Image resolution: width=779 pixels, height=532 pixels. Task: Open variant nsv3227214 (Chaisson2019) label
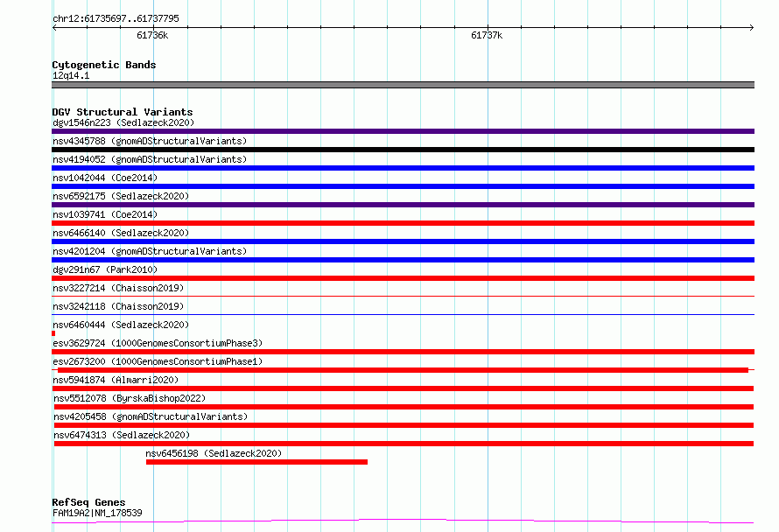point(118,288)
